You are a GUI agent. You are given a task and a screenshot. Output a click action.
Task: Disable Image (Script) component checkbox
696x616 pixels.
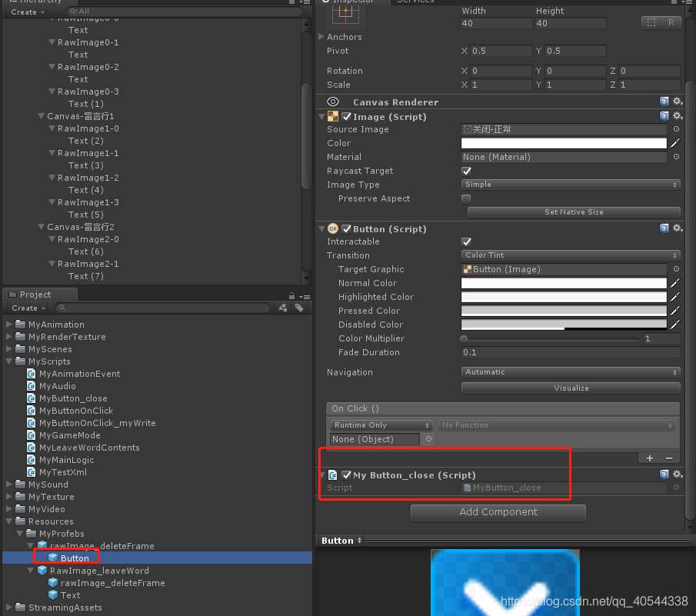click(347, 117)
